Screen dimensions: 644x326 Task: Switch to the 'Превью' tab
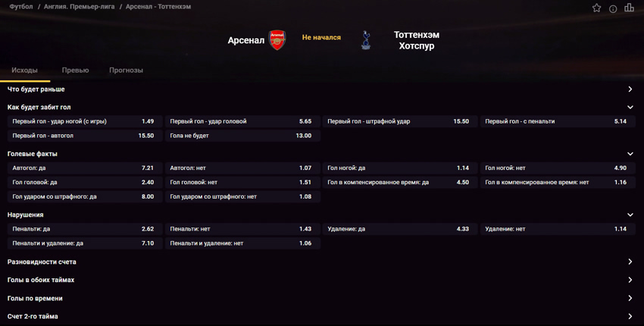75,71
